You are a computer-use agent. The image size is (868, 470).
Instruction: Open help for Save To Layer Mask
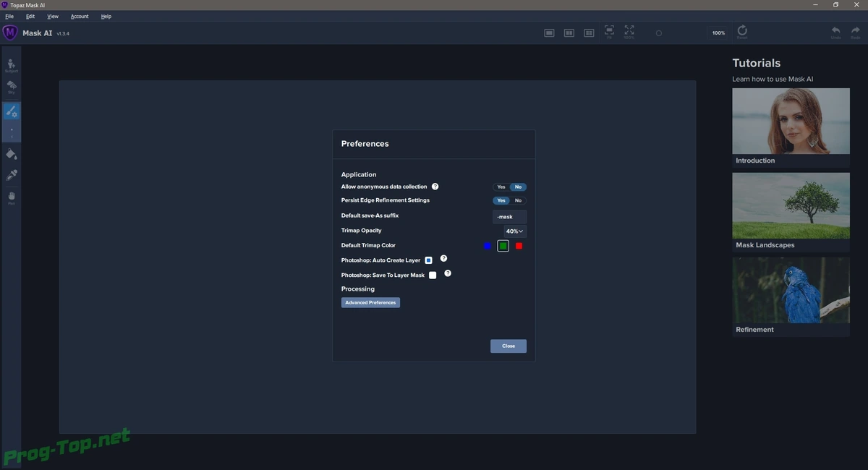(448, 273)
